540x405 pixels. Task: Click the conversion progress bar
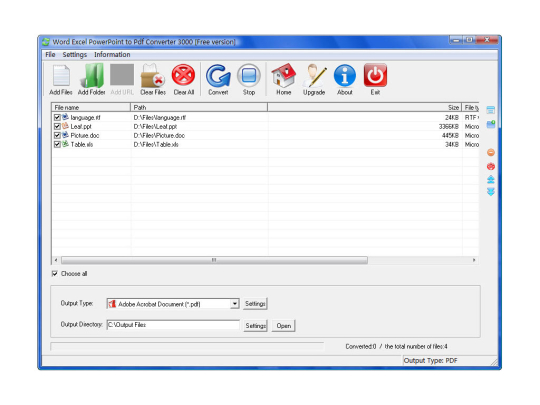click(187, 346)
